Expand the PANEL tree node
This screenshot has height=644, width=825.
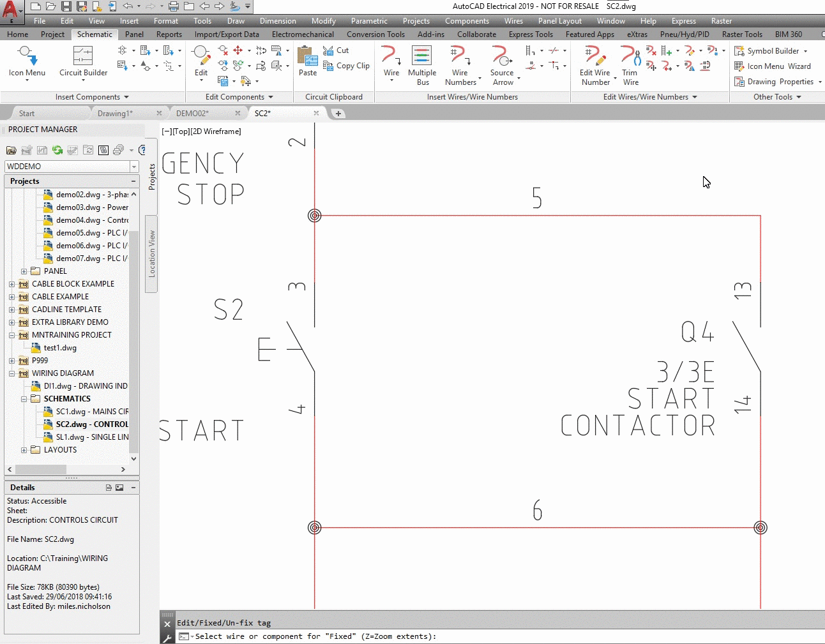(x=24, y=271)
